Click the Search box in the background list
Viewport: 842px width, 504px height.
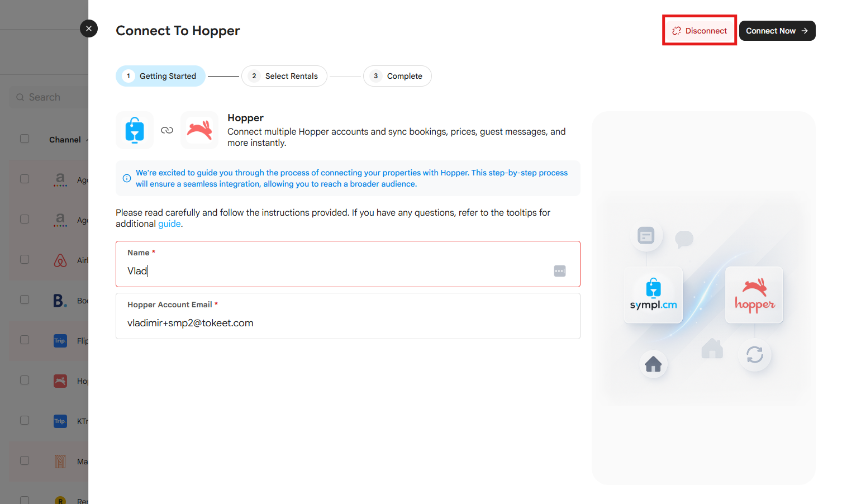[x=49, y=97]
